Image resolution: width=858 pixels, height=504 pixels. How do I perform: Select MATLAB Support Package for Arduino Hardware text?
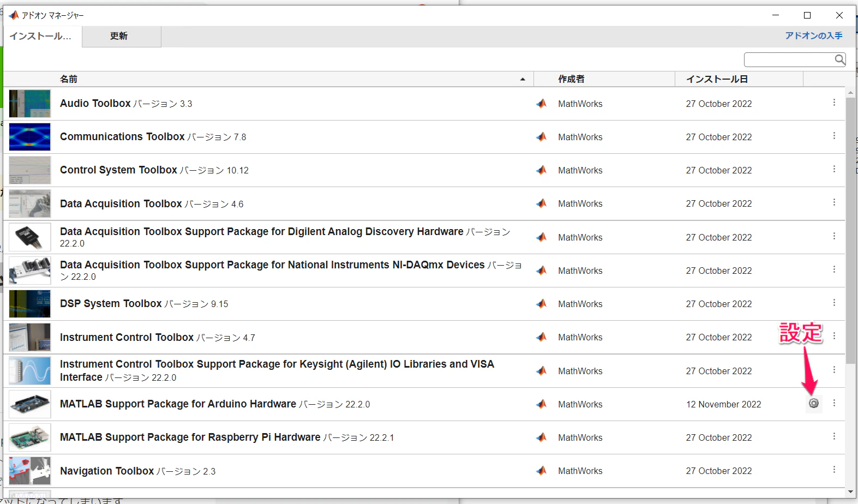tap(178, 404)
